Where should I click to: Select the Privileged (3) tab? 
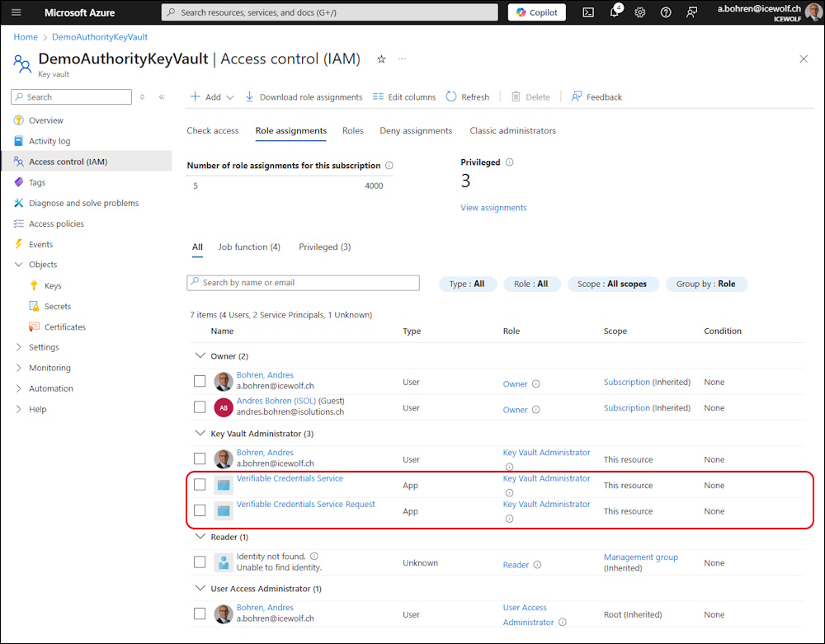[324, 247]
